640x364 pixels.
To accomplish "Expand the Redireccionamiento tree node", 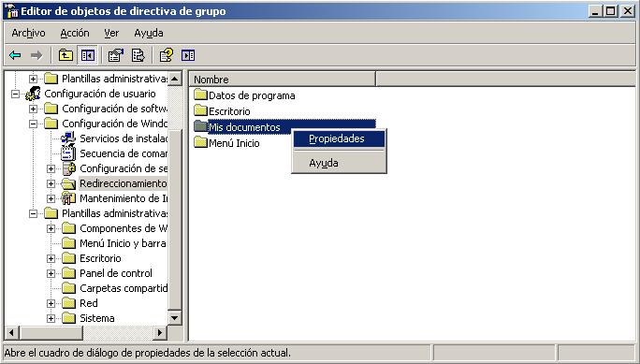I will (x=51, y=183).
